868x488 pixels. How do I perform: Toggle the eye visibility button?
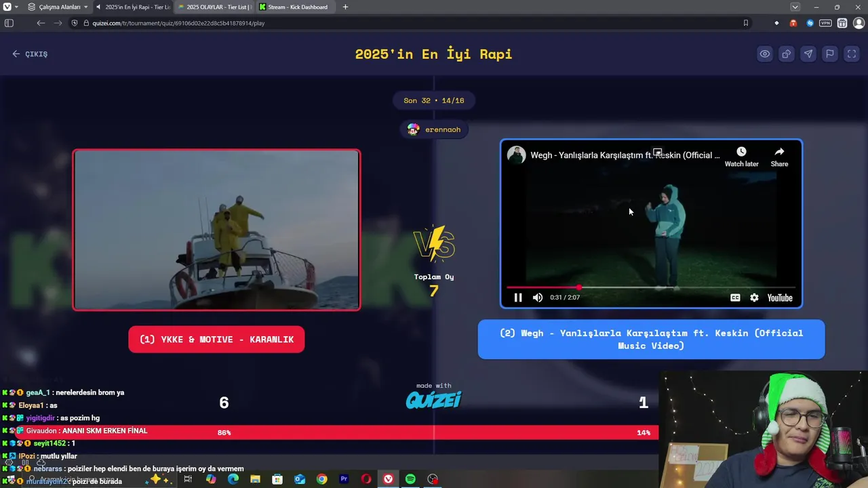pos(765,54)
